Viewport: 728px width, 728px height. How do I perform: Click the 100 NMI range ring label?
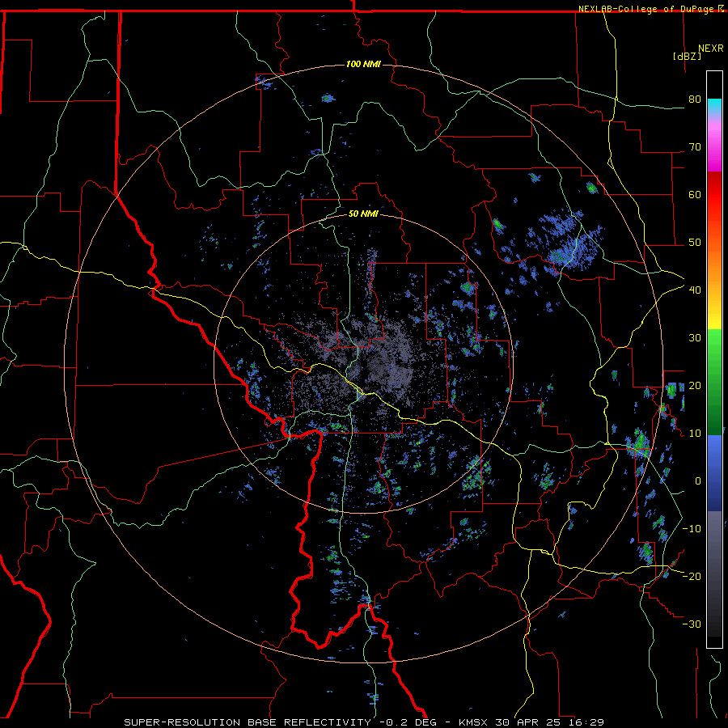pyautogui.click(x=363, y=64)
